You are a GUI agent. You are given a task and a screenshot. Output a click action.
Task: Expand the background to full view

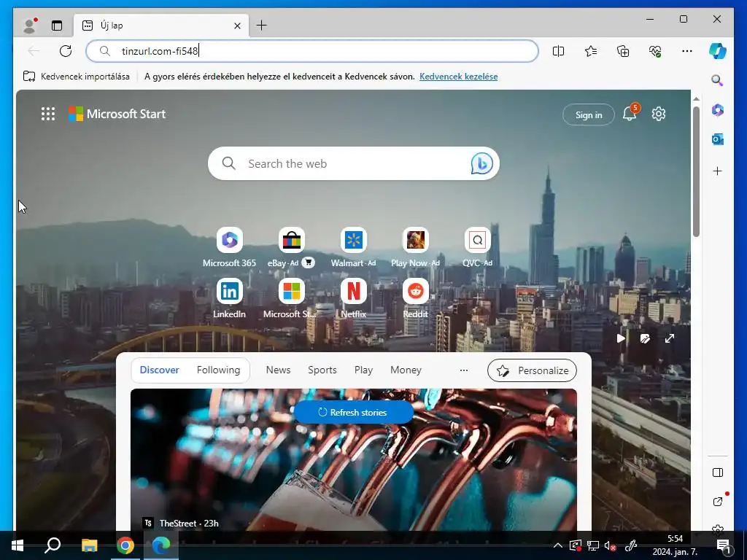pos(670,338)
